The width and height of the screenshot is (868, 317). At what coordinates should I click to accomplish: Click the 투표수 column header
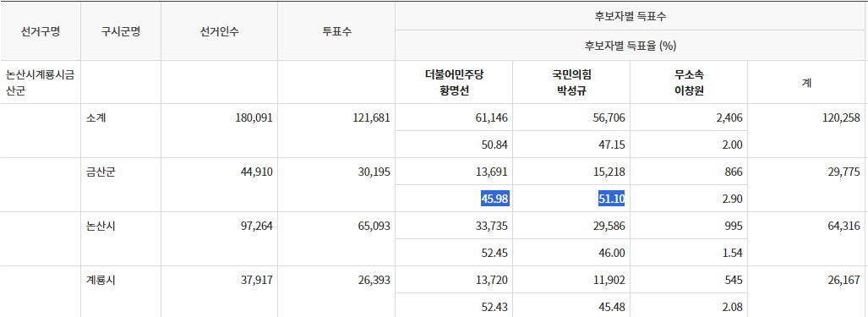pyautogui.click(x=336, y=31)
